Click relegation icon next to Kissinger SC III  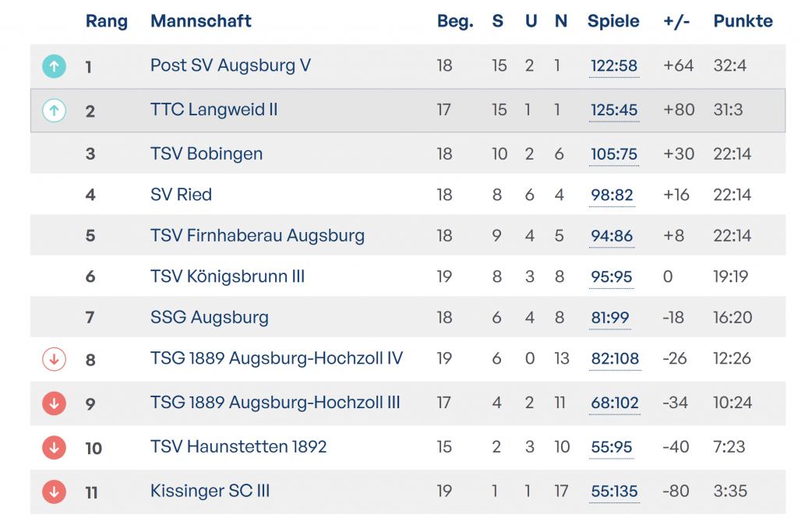(x=54, y=491)
